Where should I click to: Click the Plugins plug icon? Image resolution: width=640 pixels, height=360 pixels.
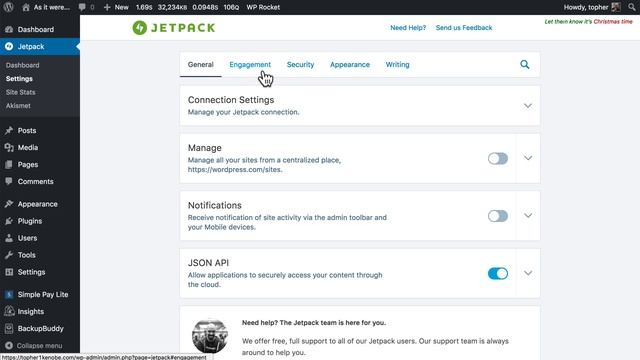coord(9,221)
